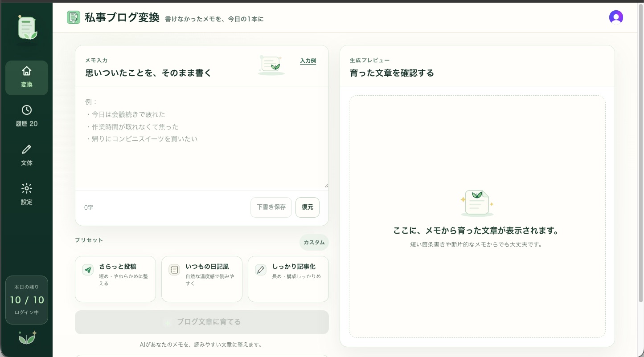644x357 pixels.
Task: Click the 書けなかったメモを、今日の1本に tagline
Action: click(214, 20)
